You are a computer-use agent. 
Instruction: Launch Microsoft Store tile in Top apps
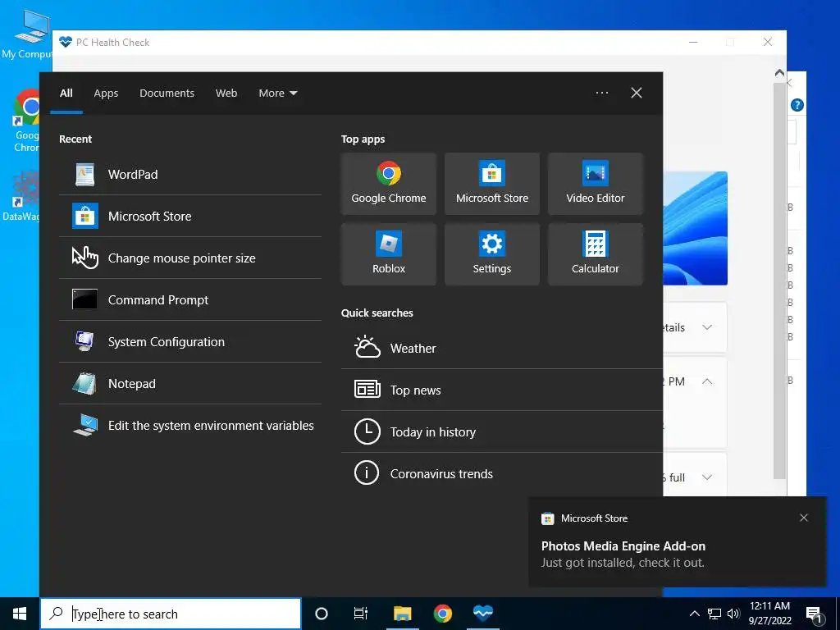coord(492,184)
